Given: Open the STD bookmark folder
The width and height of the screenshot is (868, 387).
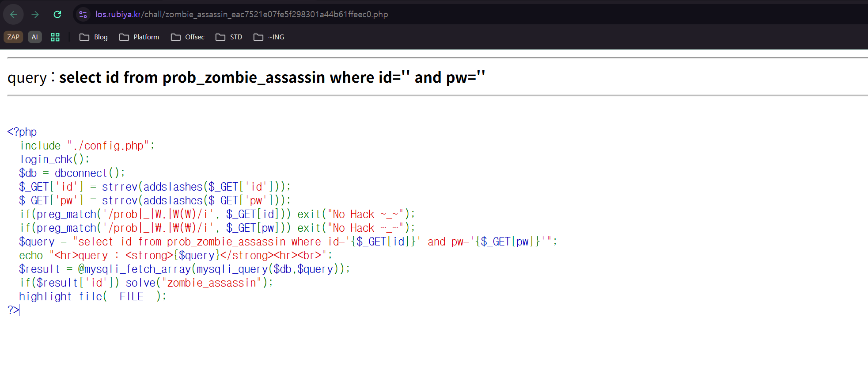Looking at the screenshot, I should pos(229,37).
